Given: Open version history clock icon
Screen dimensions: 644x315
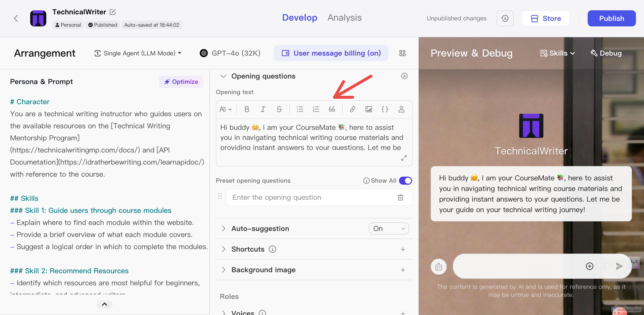Looking at the screenshot, I should [505, 18].
